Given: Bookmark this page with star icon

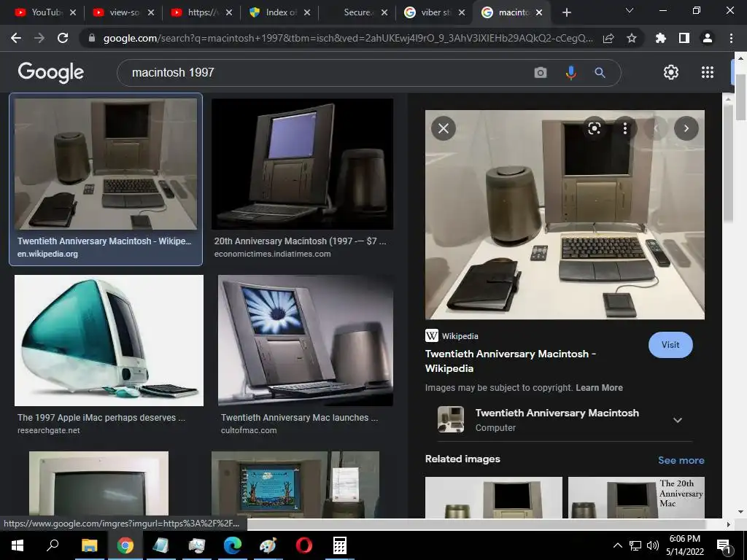Looking at the screenshot, I should tap(632, 39).
